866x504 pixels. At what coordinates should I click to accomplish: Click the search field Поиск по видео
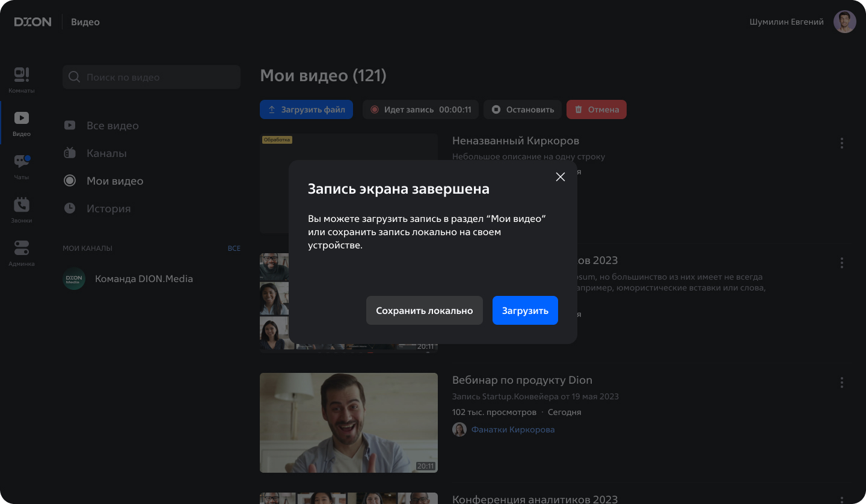tap(152, 77)
